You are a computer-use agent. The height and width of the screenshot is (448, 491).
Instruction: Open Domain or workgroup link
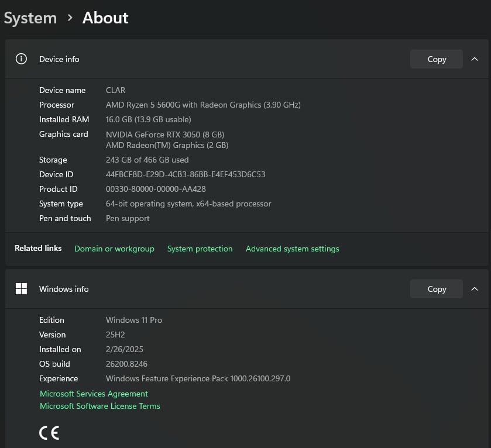[x=114, y=249]
